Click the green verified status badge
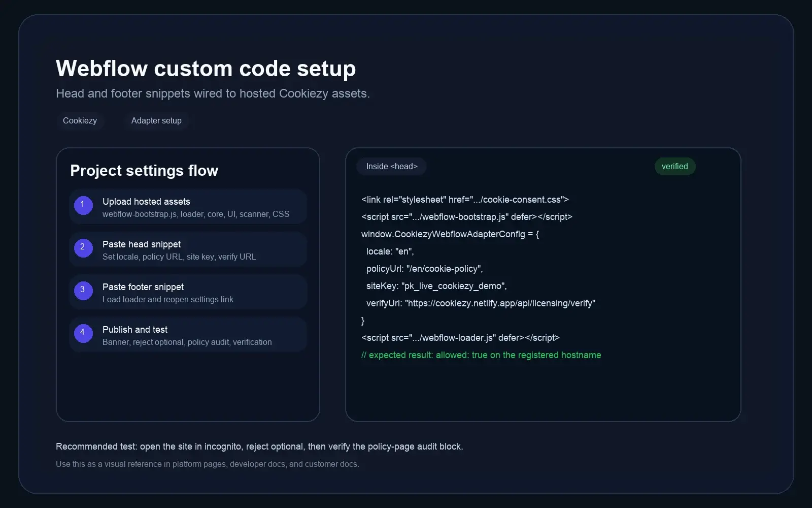This screenshot has height=508, width=812. click(674, 166)
